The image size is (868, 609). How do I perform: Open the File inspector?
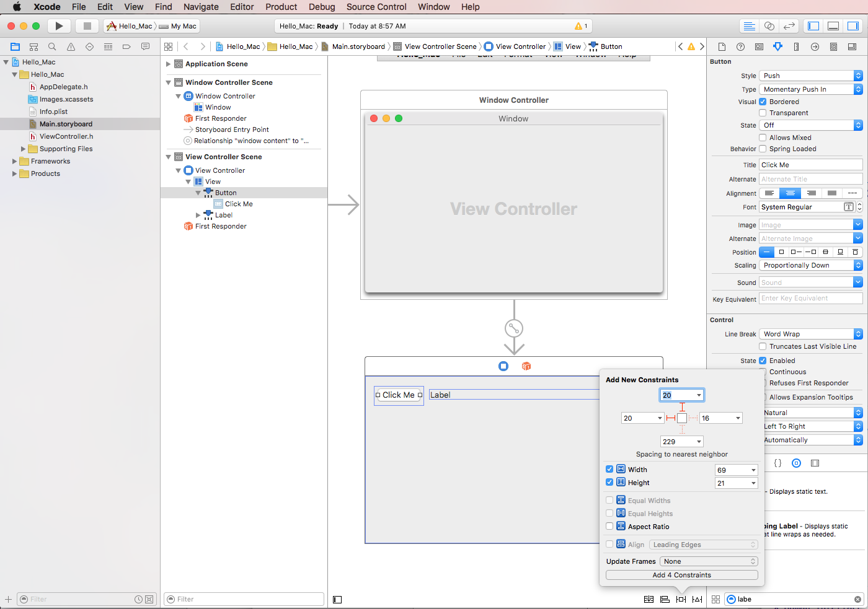pos(722,46)
